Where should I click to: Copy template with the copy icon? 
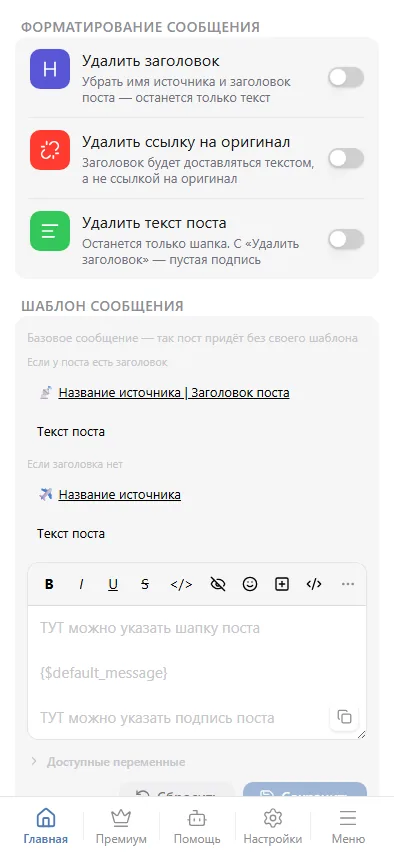pyautogui.click(x=345, y=717)
